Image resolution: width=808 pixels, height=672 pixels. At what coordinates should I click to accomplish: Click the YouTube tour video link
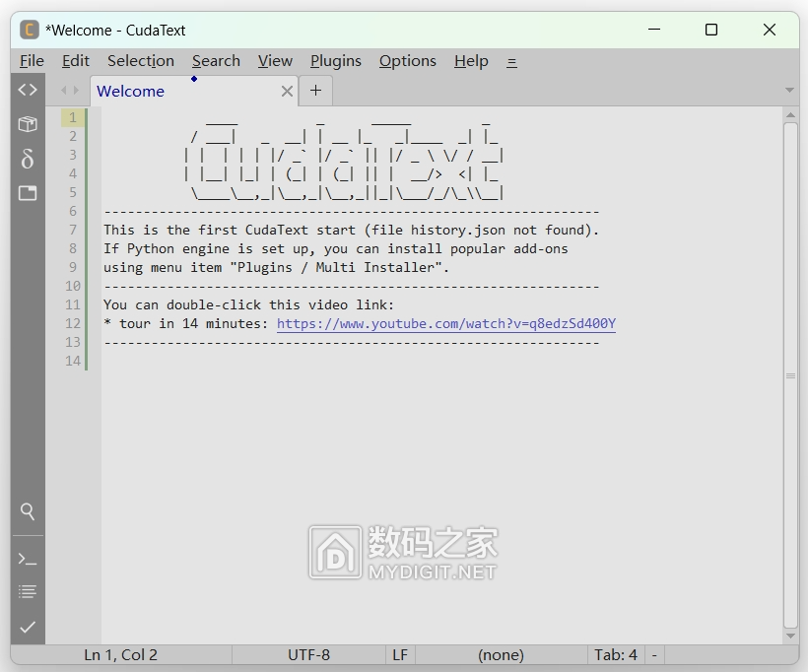[445, 323]
